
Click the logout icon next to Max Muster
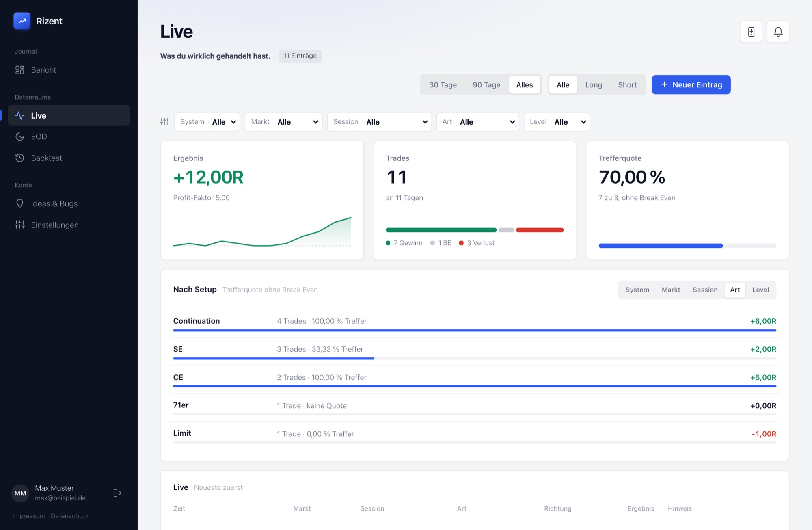pyautogui.click(x=117, y=493)
